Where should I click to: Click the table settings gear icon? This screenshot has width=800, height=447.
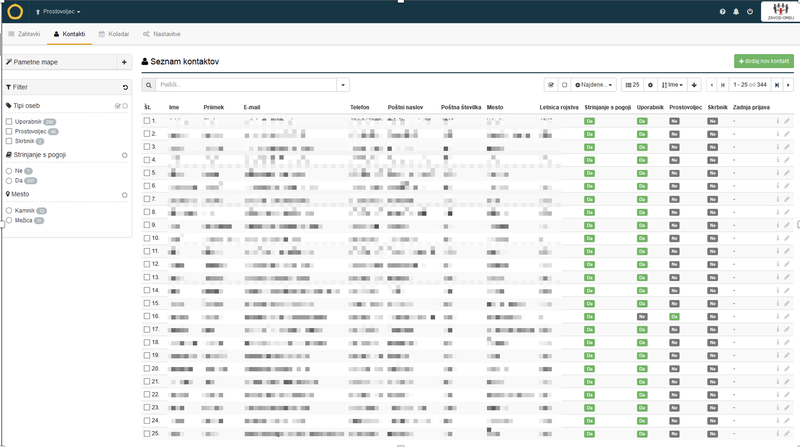(650, 85)
